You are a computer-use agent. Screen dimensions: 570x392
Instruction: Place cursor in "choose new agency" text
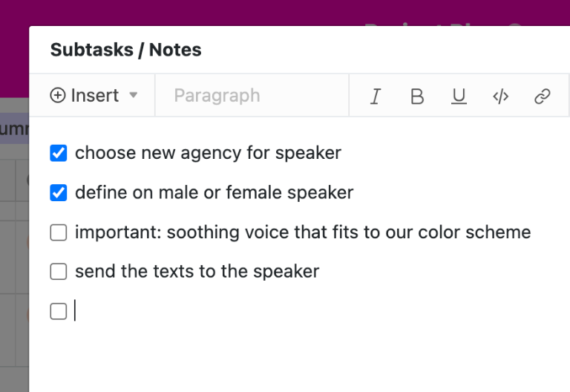coord(208,154)
